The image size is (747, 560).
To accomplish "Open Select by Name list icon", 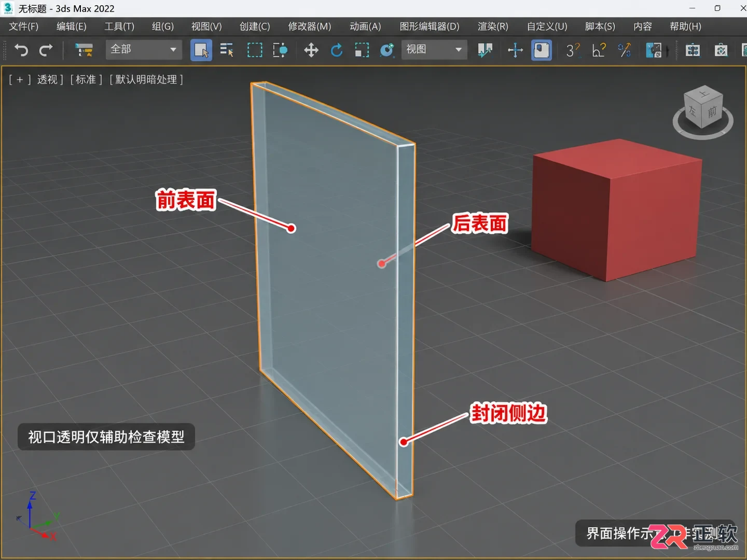I will pos(227,50).
